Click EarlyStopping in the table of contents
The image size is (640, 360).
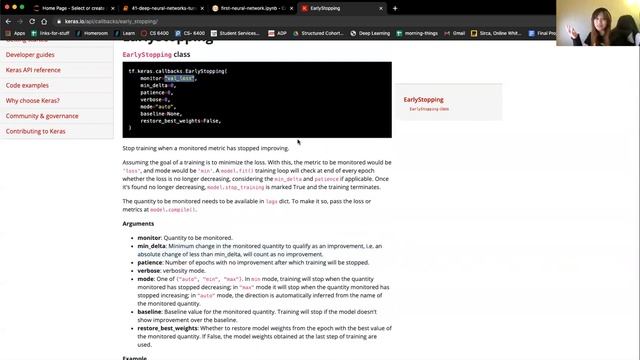tap(423, 100)
